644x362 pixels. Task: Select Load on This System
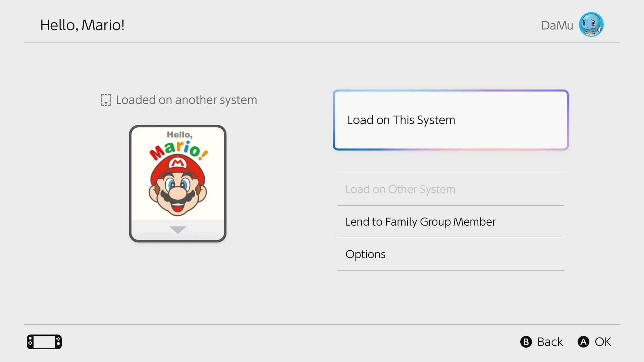point(450,120)
